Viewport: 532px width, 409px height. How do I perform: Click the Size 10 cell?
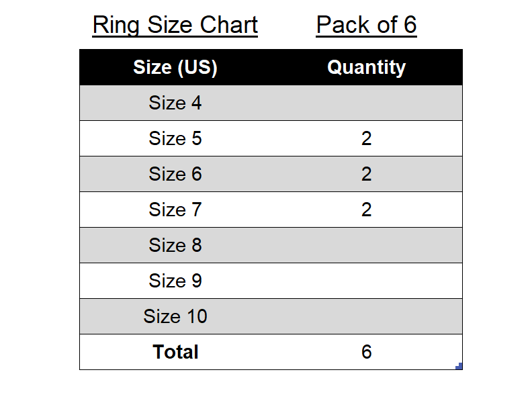click(x=175, y=317)
